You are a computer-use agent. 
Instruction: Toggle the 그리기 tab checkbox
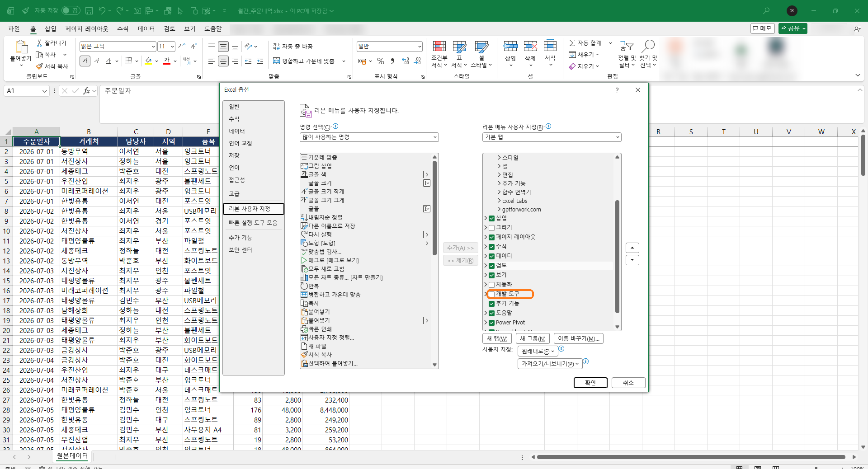click(x=491, y=228)
